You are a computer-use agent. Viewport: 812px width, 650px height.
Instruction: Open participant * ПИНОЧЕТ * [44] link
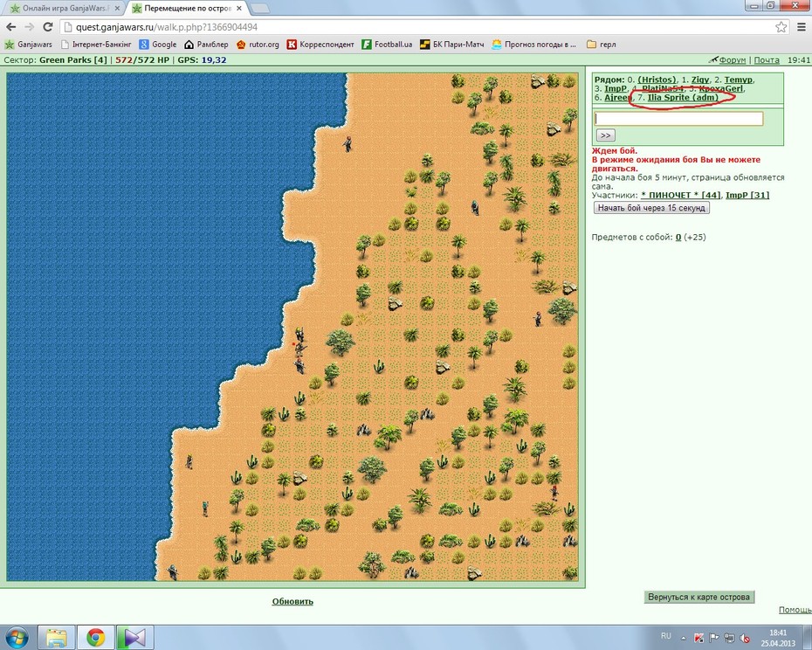(680, 196)
